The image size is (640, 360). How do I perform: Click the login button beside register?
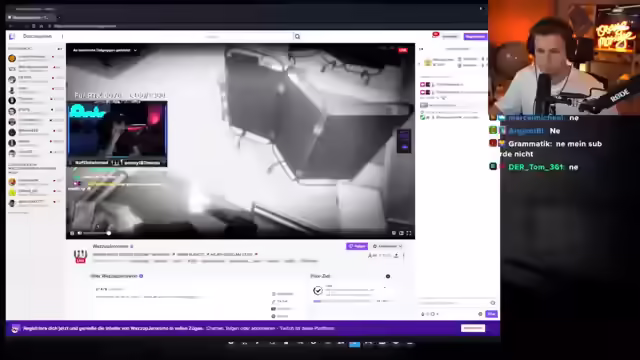coord(450,36)
